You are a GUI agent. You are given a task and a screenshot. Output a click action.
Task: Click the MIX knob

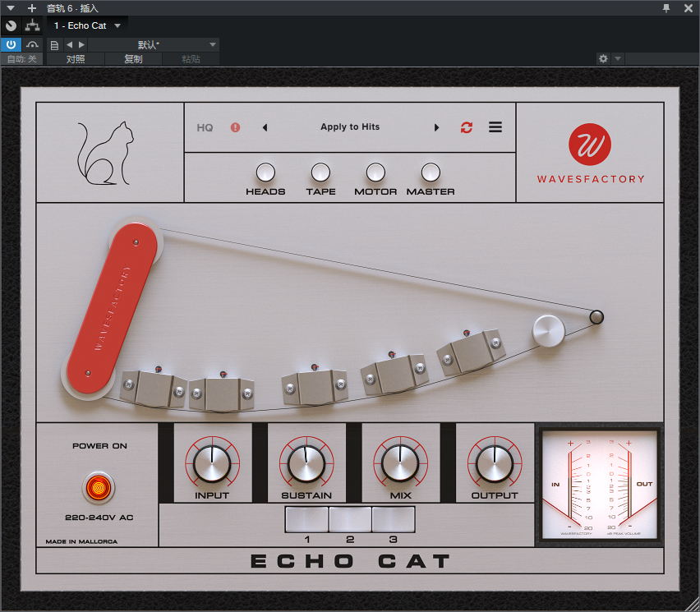[400, 463]
